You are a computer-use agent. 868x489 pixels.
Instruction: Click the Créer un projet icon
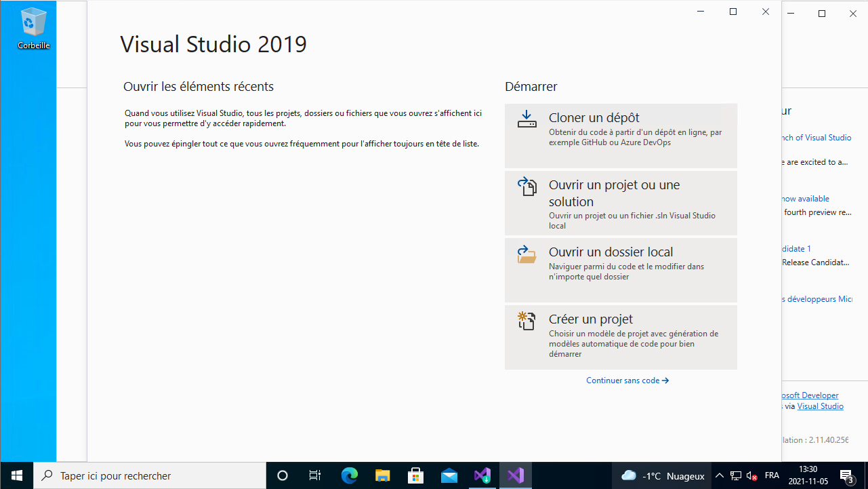click(x=526, y=321)
